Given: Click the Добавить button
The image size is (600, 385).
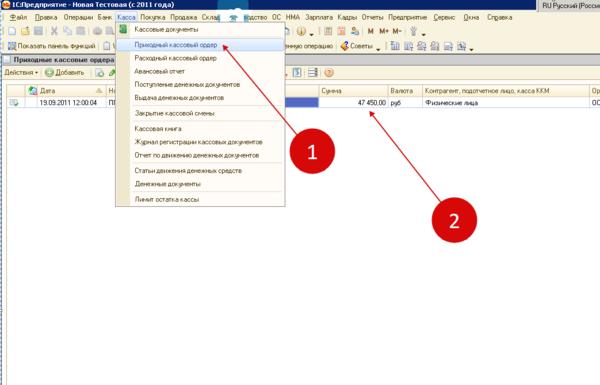Looking at the screenshot, I should click(x=65, y=72).
